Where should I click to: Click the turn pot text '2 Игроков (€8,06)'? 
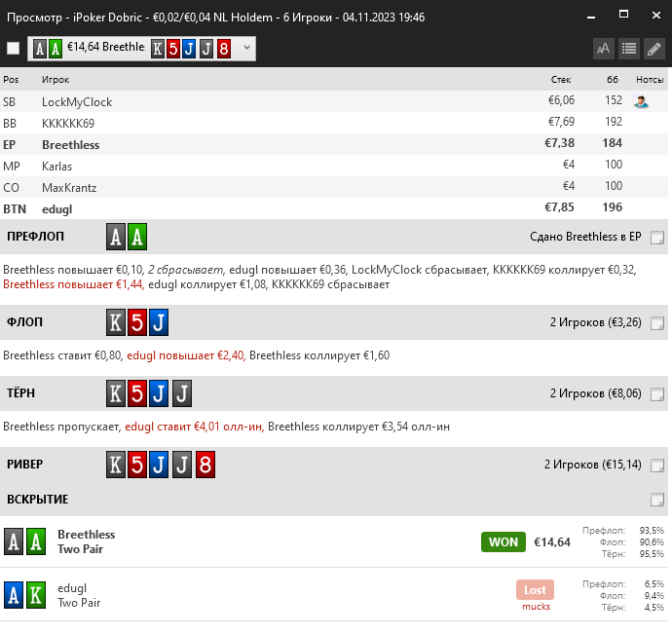tap(596, 393)
